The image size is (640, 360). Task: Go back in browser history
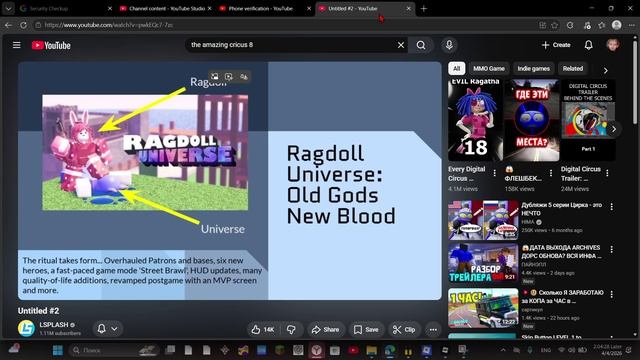click(8, 25)
